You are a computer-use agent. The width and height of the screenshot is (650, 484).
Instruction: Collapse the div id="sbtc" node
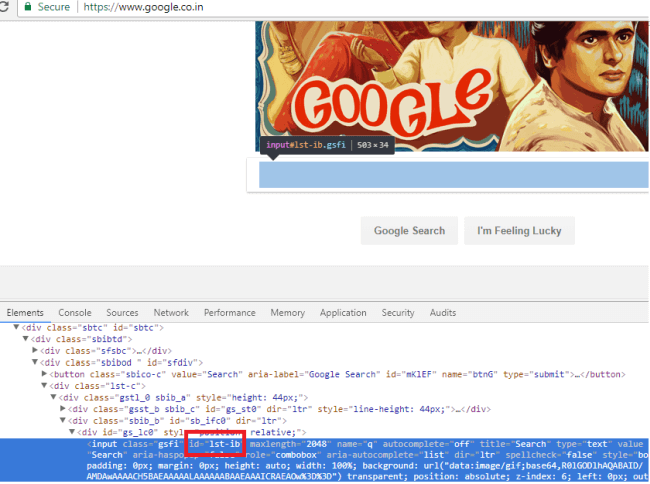(x=16, y=327)
